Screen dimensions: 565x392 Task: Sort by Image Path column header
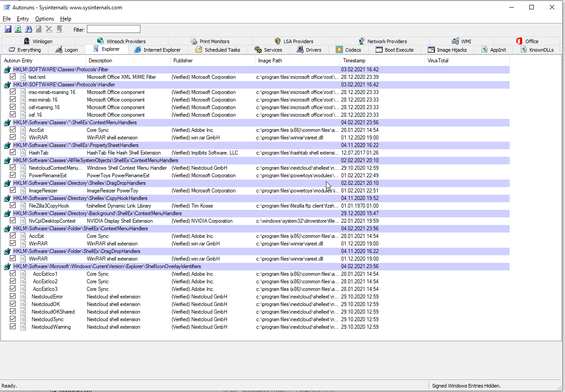point(297,61)
